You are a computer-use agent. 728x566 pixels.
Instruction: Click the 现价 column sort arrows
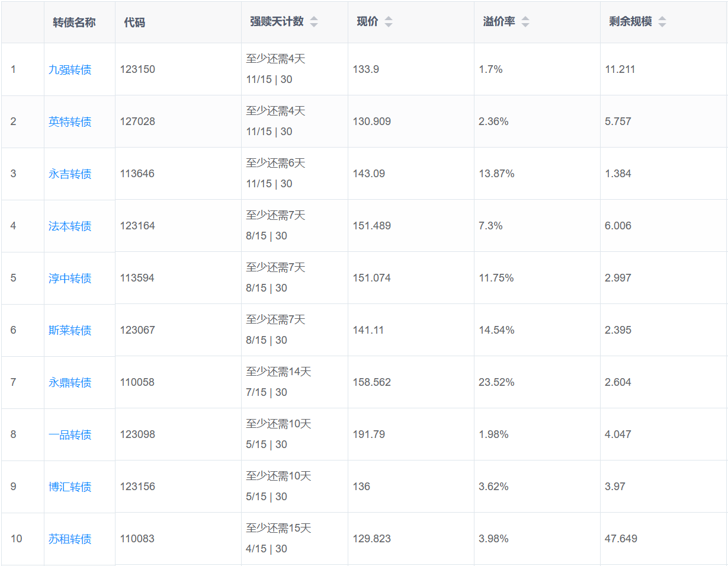pos(388,22)
